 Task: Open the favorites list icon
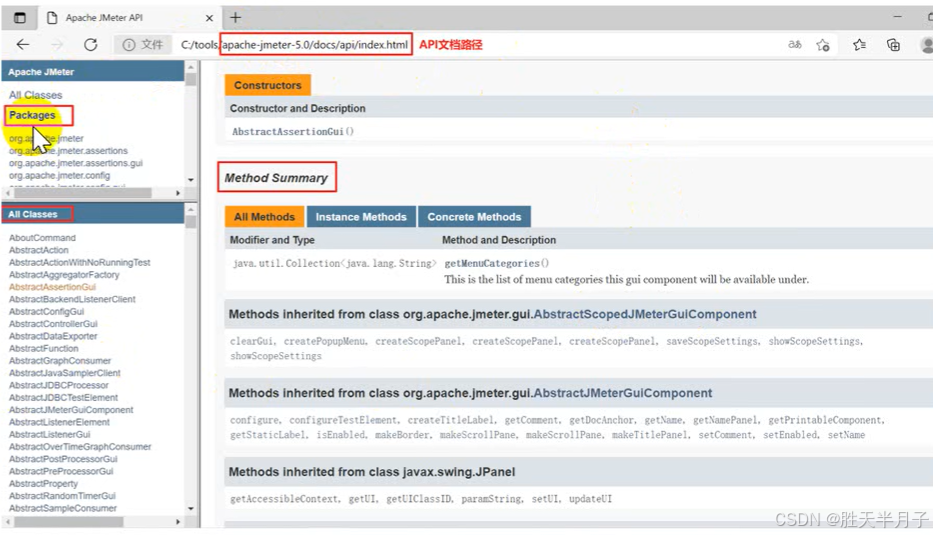point(859,45)
